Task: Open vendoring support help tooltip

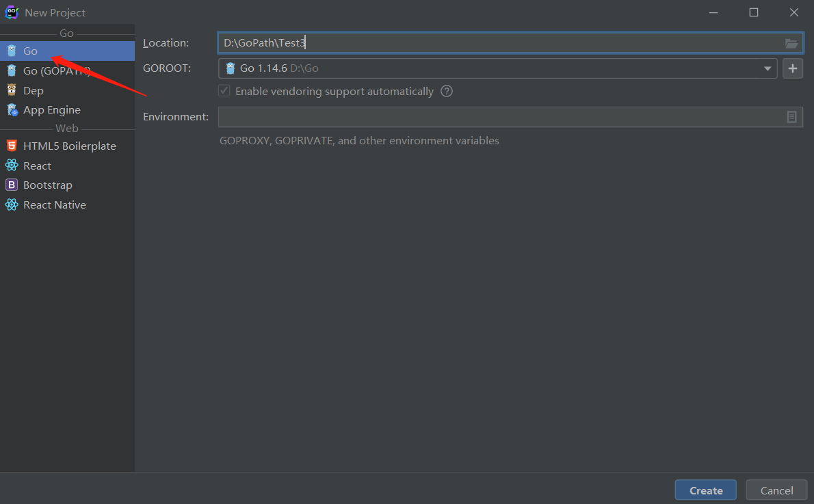Action: (x=447, y=92)
